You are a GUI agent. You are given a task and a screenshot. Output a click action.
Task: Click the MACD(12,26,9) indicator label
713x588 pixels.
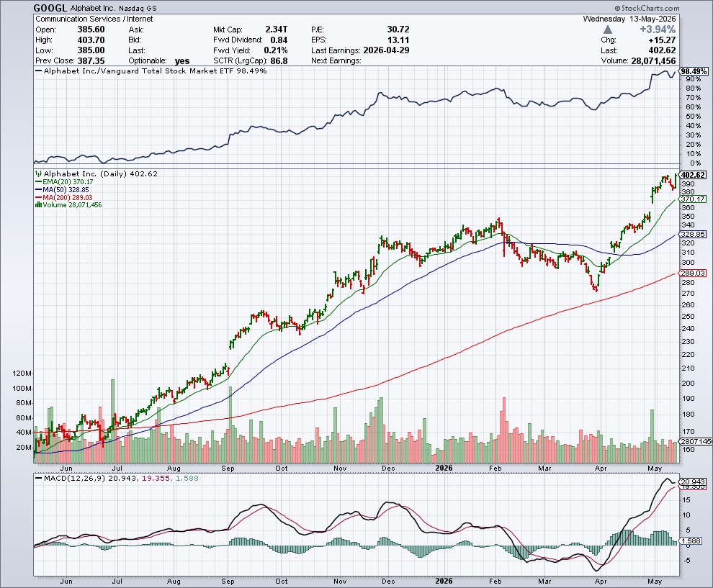click(x=75, y=478)
